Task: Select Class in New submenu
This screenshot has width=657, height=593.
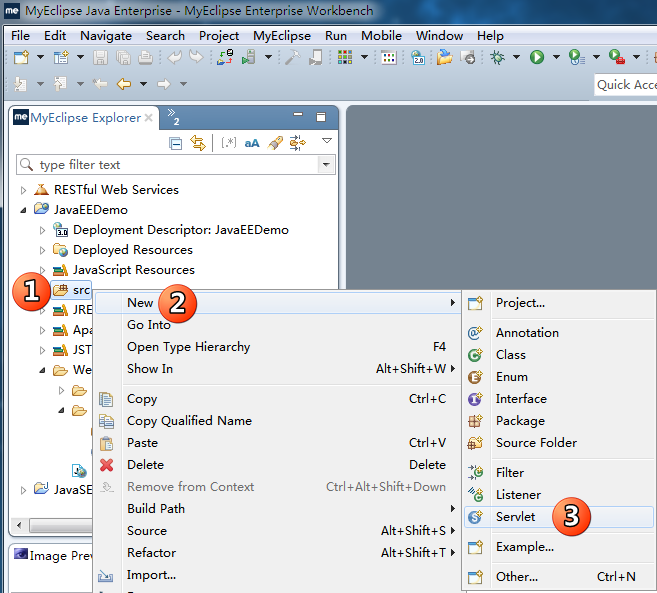Action: [559, 355]
